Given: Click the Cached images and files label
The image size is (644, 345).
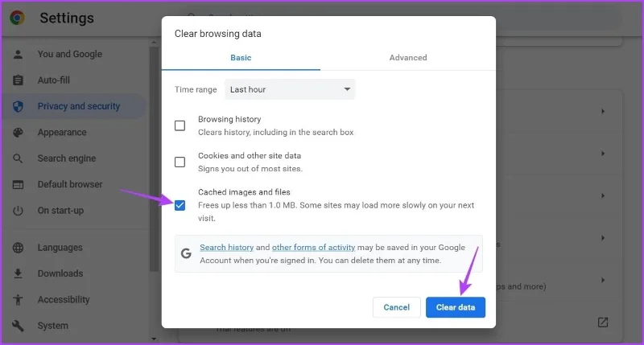Looking at the screenshot, I should click(244, 192).
